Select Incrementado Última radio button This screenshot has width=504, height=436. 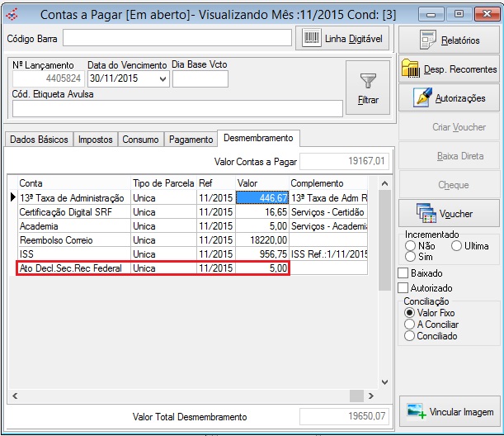455,246
